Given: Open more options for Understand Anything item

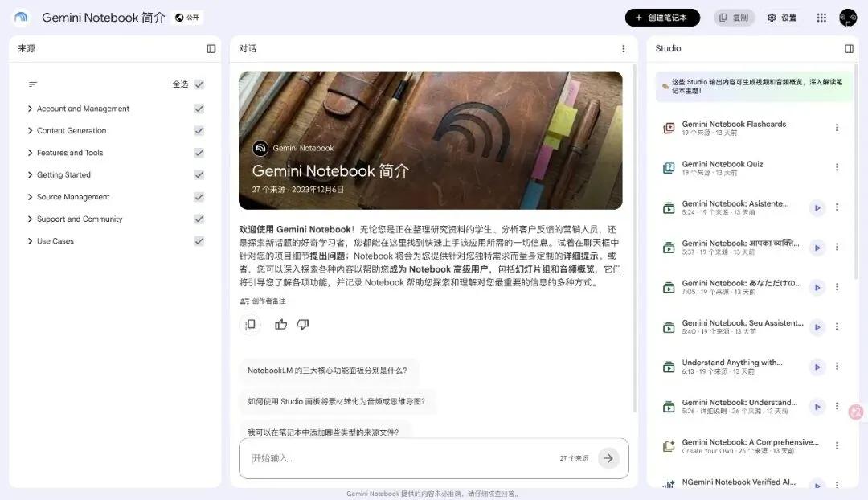Looking at the screenshot, I should pos(837,366).
